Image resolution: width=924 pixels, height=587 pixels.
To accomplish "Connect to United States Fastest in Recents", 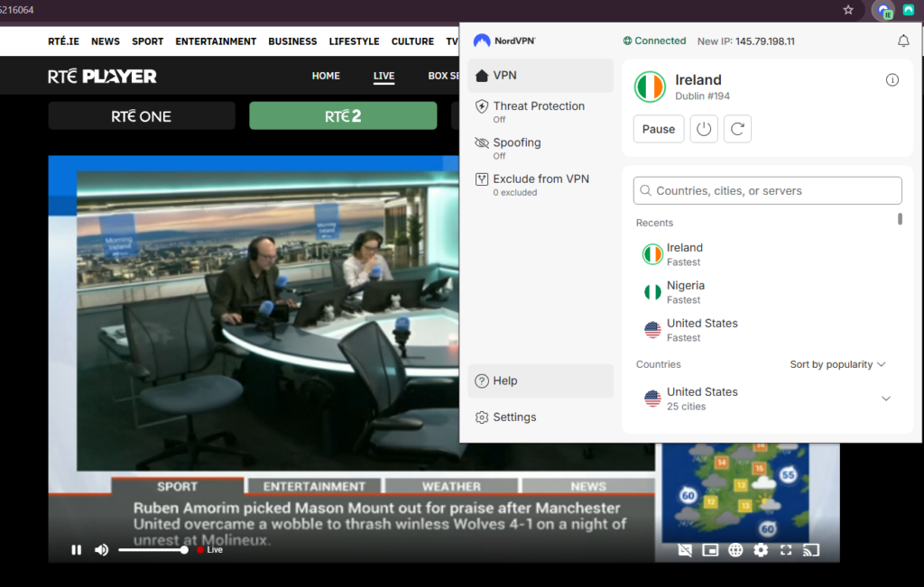I will pyautogui.click(x=763, y=330).
